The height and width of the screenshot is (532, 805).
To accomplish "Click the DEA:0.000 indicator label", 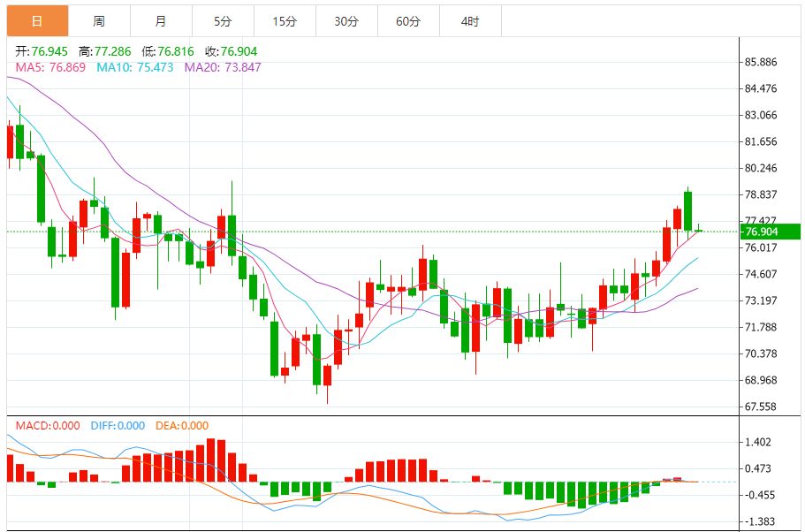I will [x=182, y=426].
